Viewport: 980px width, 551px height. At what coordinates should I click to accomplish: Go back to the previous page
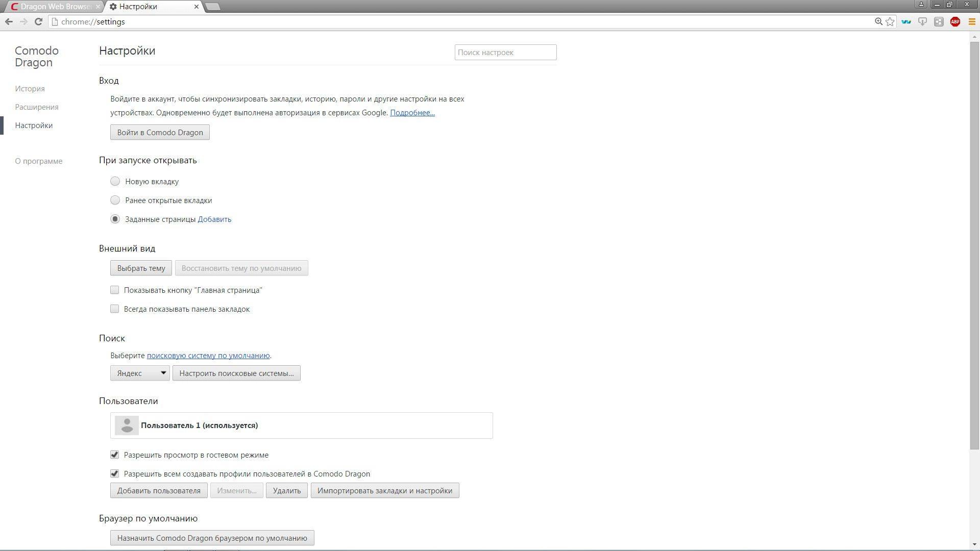[x=9, y=21]
